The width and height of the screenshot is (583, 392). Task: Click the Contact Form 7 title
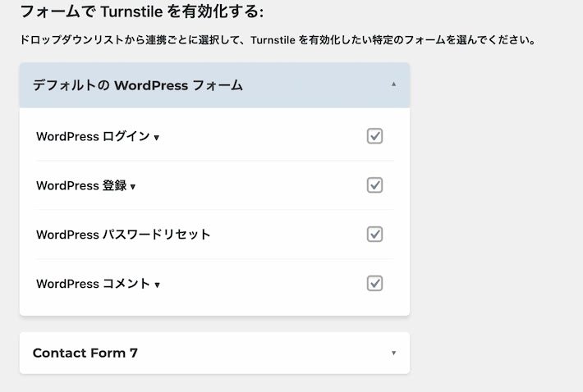click(x=85, y=353)
